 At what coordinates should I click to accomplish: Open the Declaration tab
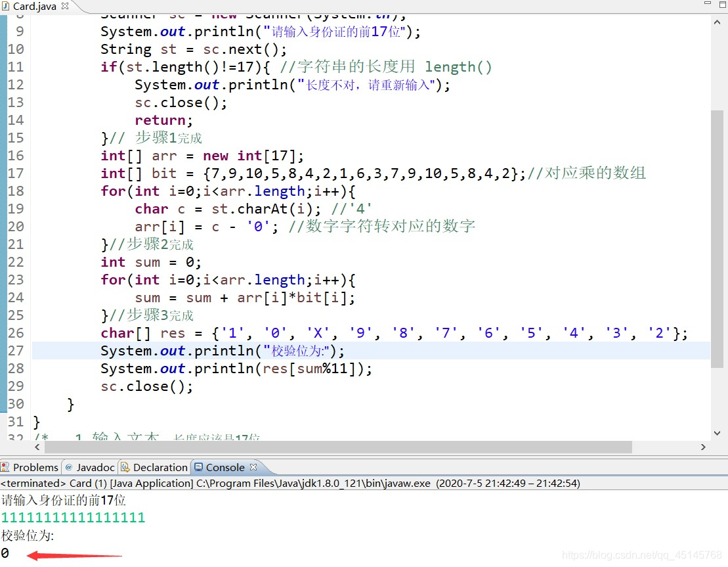pyautogui.click(x=155, y=467)
